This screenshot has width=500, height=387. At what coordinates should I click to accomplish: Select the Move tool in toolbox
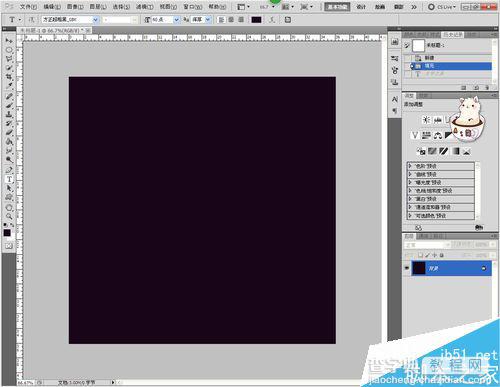point(9,40)
